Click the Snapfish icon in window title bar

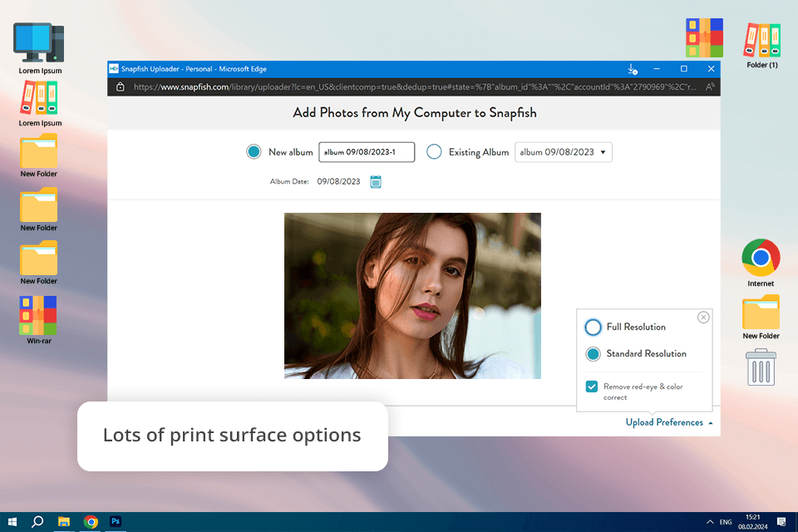tap(114, 69)
